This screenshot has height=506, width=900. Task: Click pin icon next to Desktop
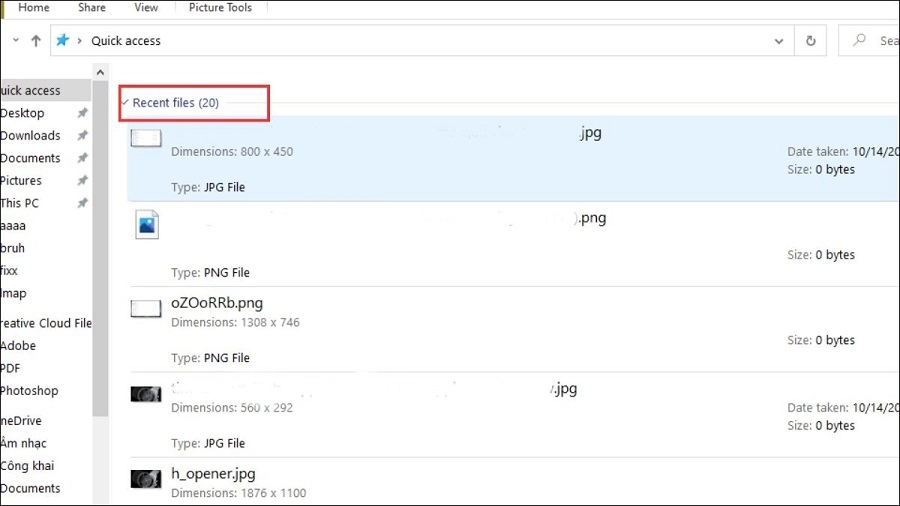point(83,113)
